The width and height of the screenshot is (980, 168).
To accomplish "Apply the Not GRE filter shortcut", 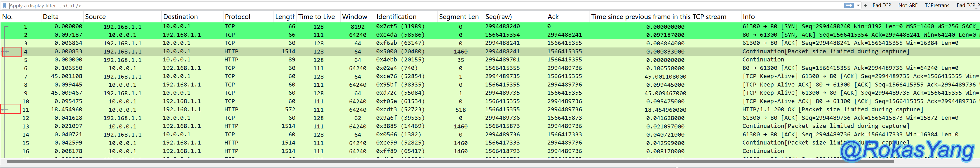I will (908, 5).
